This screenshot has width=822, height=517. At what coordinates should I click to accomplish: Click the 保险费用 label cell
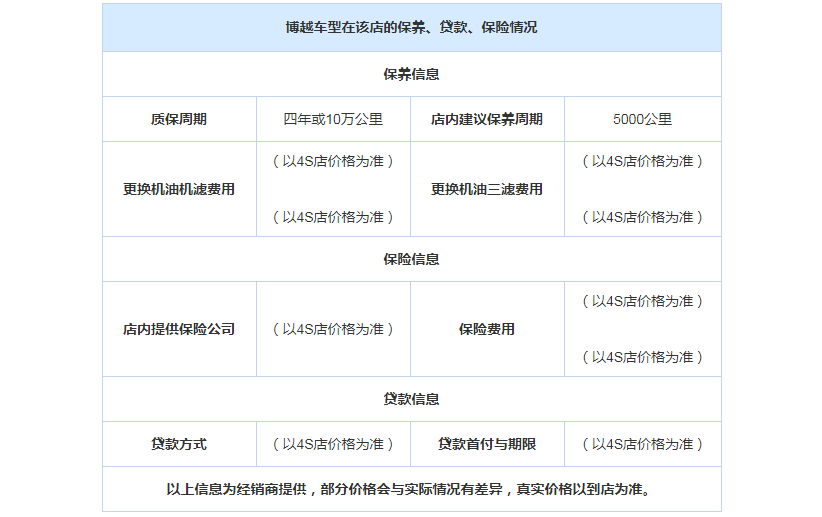click(487, 329)
